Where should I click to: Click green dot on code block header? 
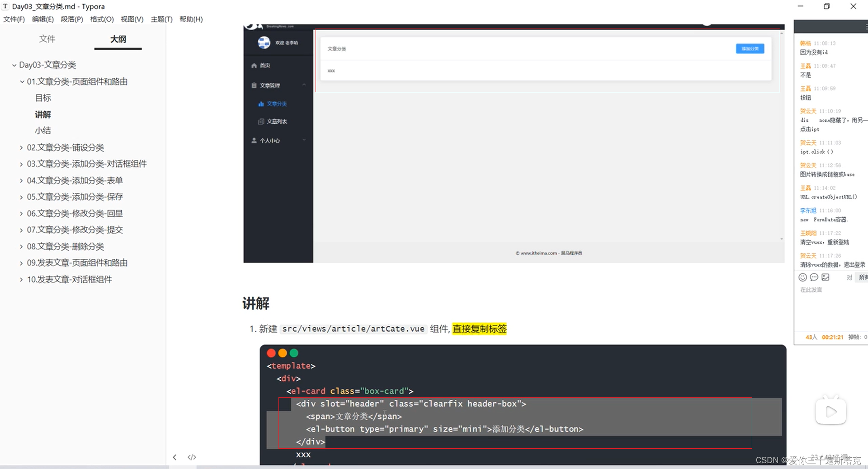[294, 353]
